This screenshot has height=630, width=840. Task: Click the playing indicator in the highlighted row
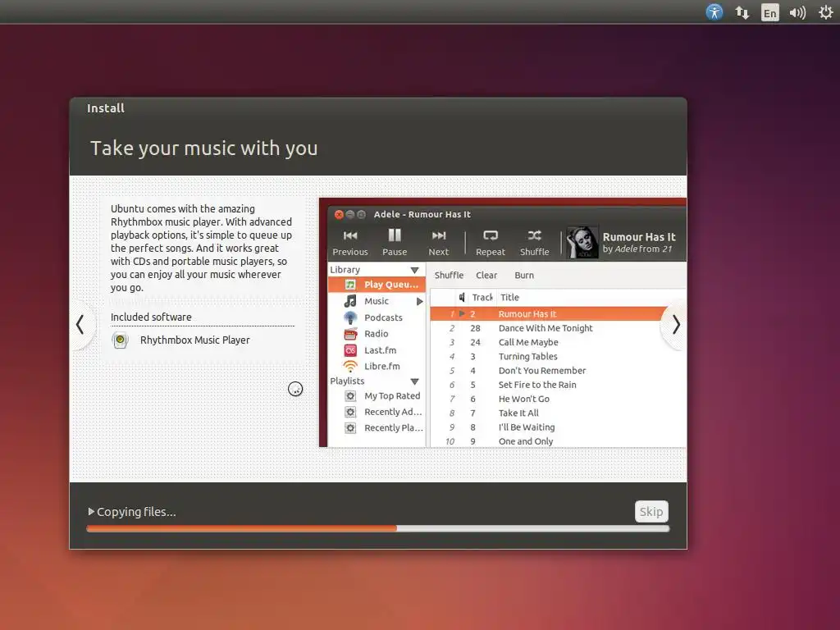click(x=462, y=314)
